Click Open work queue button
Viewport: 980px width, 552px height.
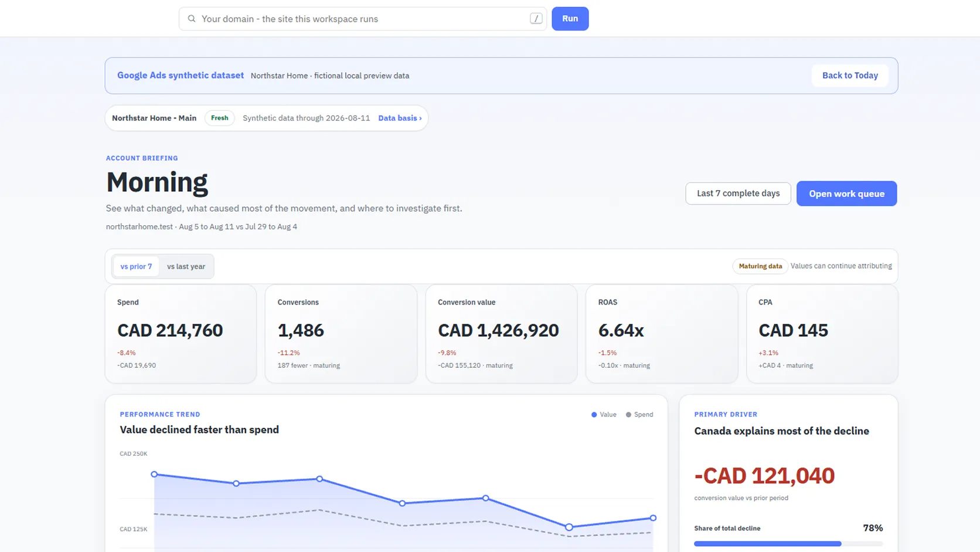point(846,194)
